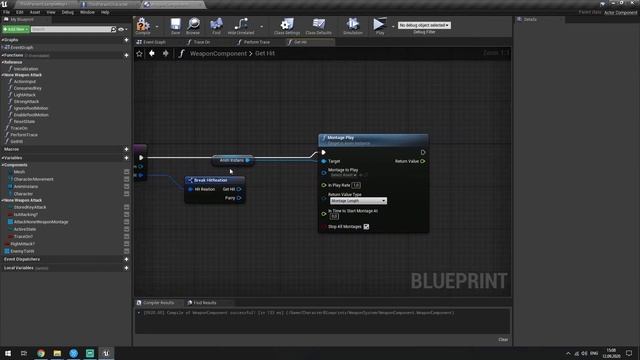This screenshot has height=360, width=640.
Task: Open the Hide Unrelated options arrow
Action: point(261,27)
